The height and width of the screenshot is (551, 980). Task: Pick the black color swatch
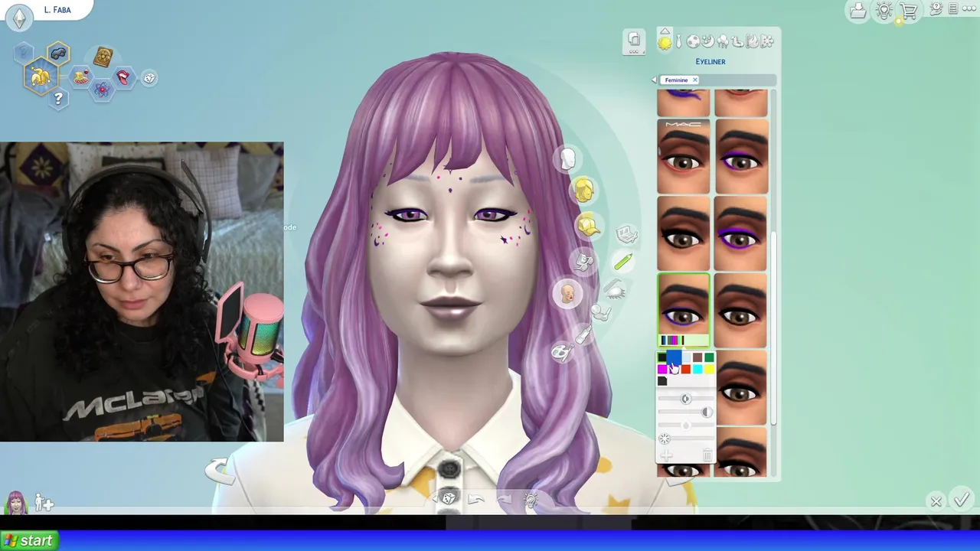point(662,358)
